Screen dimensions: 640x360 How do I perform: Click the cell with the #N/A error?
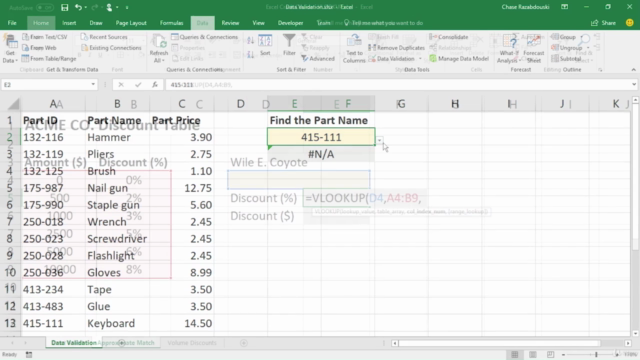click(321, 154)
